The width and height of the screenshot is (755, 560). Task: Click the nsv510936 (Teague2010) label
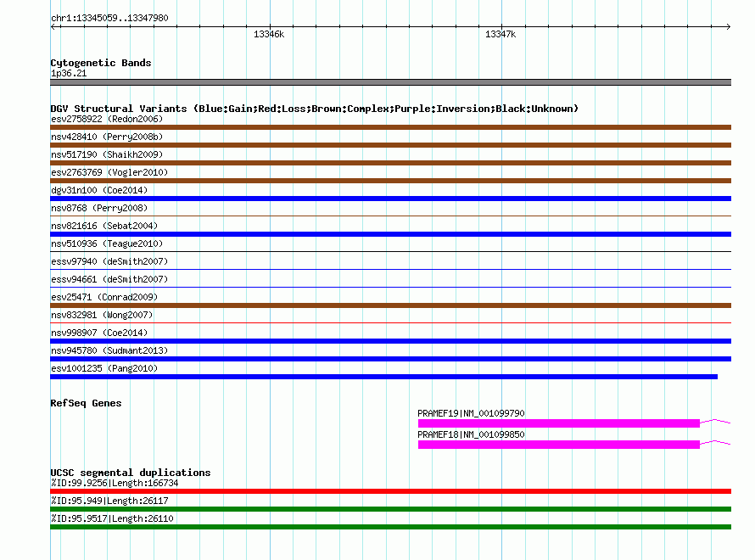107,244
